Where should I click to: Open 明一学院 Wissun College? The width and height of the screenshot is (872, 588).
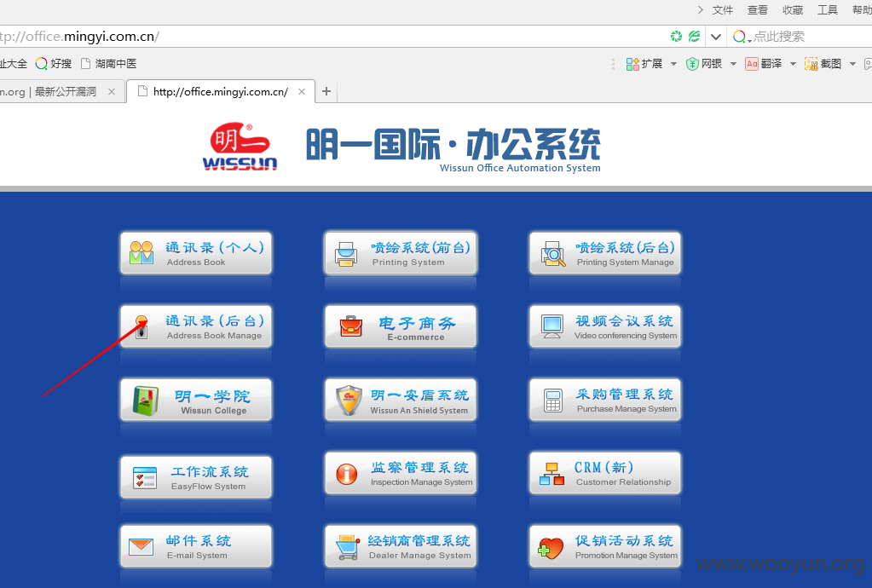coord(196,401)
